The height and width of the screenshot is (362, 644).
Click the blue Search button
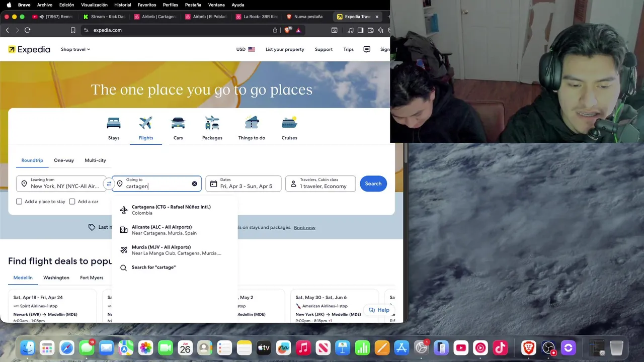373,184
